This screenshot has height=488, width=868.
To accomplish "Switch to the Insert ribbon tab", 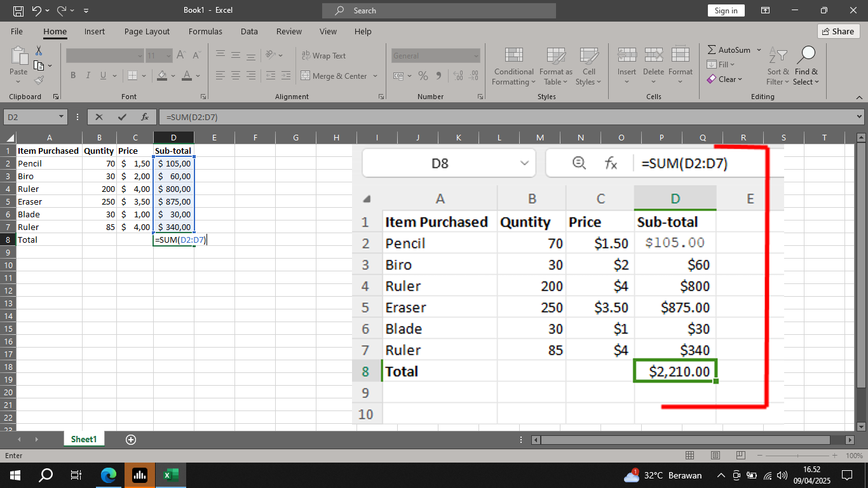I will [x=95, y=31].
